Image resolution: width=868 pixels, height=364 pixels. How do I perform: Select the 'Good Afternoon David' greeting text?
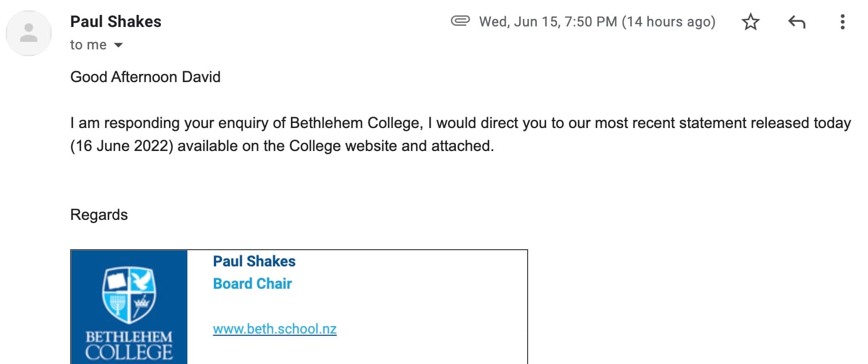[145, 76]
